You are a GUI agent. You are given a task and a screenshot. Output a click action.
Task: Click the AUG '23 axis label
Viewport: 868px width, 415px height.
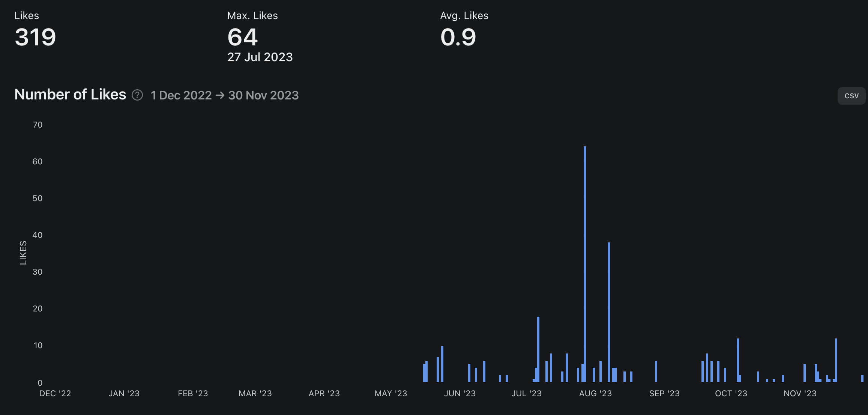(595, 393)
